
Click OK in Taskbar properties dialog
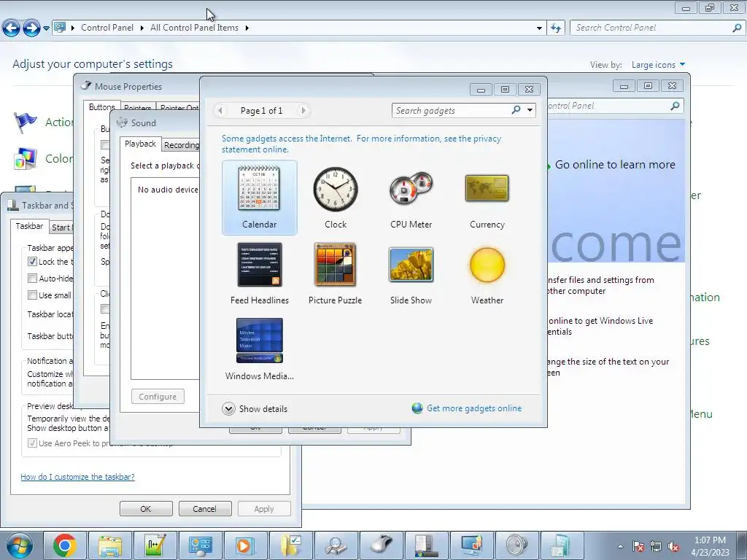coord(146,508)
